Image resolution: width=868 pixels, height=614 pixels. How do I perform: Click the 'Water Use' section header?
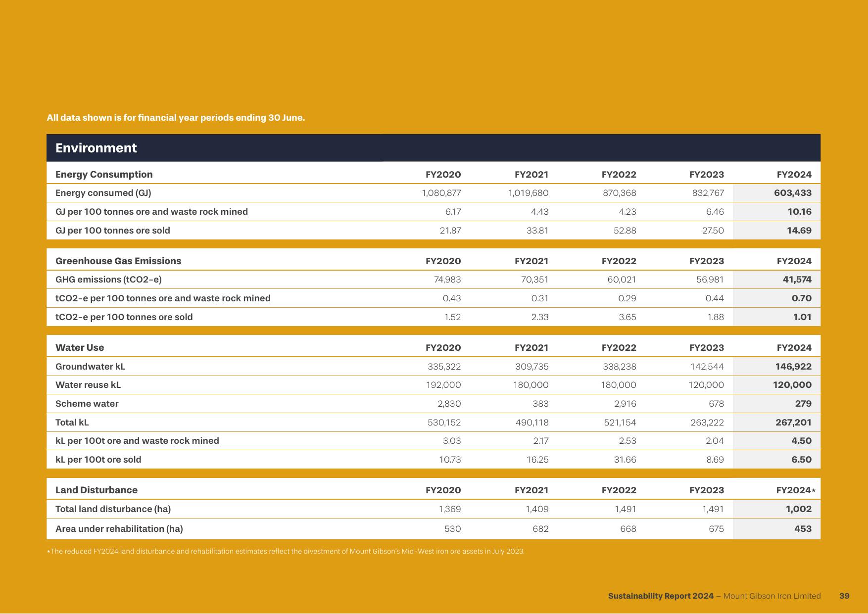(x=80, y=348)
